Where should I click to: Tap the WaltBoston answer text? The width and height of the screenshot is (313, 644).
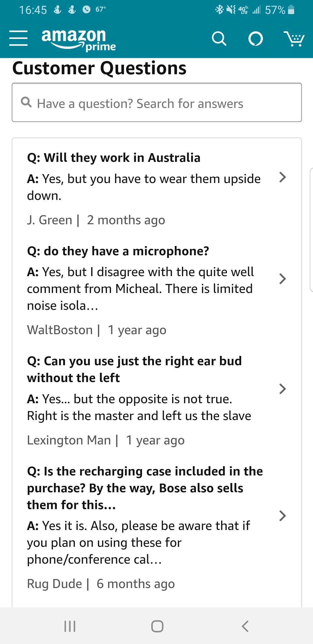[x=140, y=289]
